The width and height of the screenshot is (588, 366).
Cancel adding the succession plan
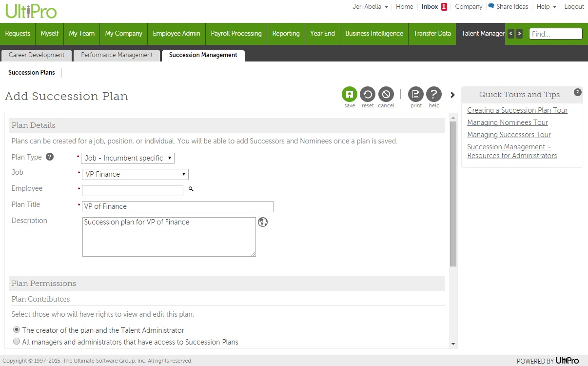click(x=386, y=94)
